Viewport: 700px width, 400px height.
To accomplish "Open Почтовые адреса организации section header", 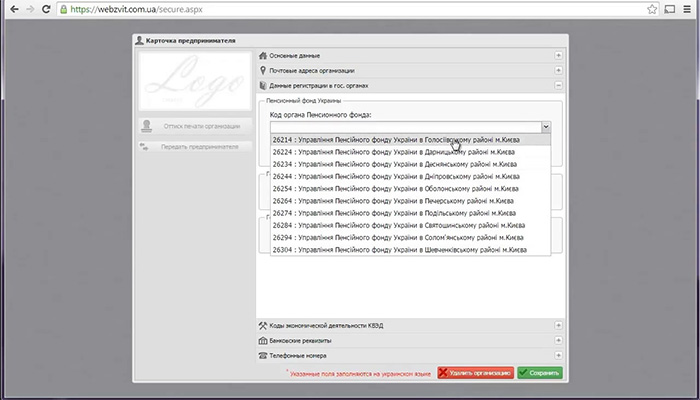I will [x=411, y=71].
